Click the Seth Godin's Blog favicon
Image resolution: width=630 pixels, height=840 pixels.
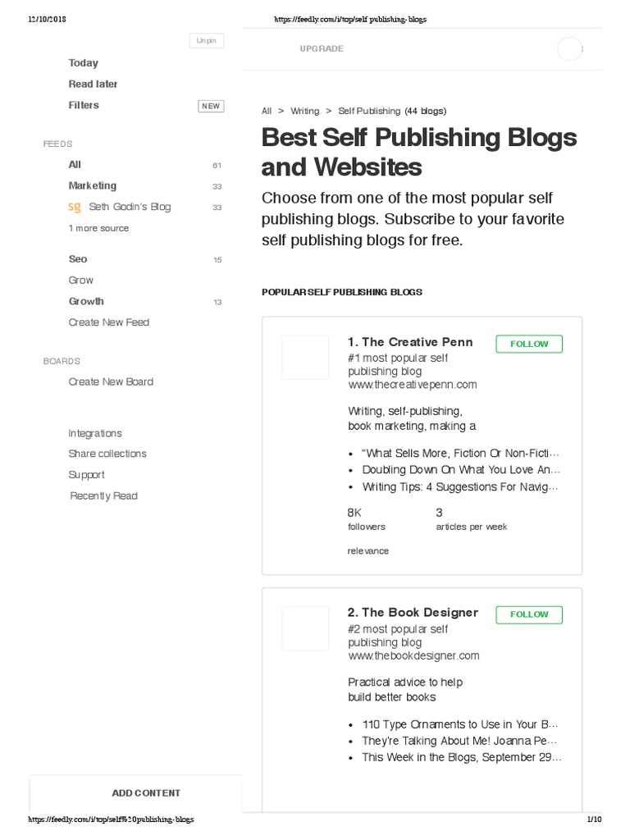click(75, 207)
